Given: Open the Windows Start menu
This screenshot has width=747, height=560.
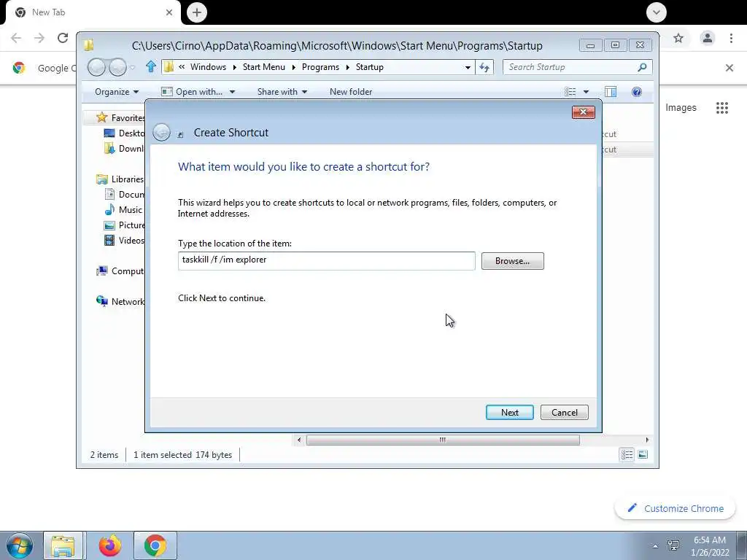Looking at the screenshot, I should coord(20,545).
